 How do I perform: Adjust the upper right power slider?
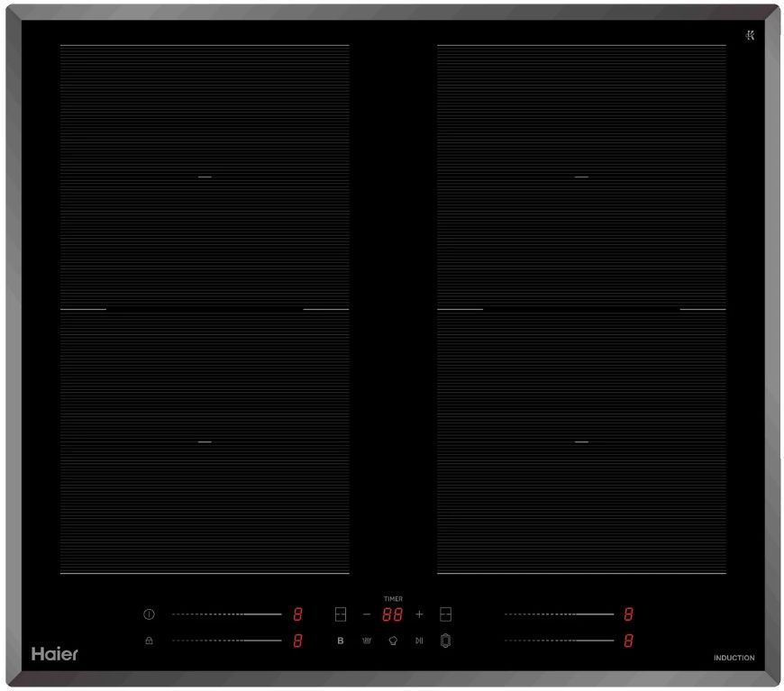pos(559,614)
